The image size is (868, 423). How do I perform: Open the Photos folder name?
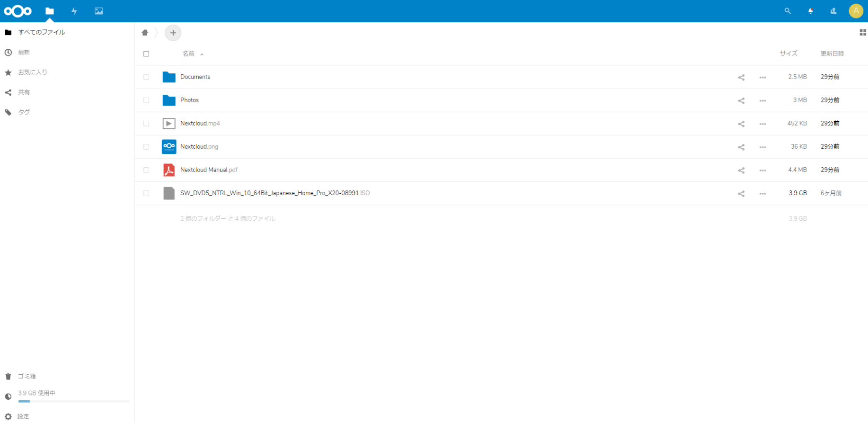[x=189, y=100]
